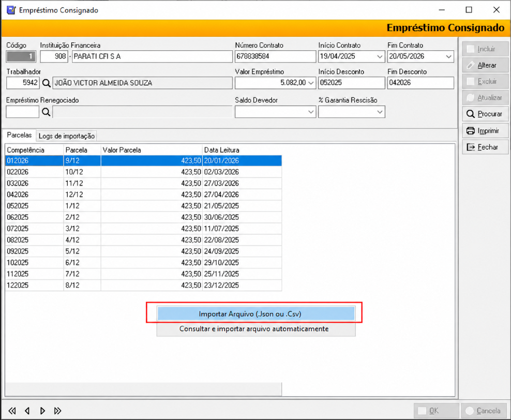Go to the first record
Image resolution: width=511 pixels, height=420 pixels.
pos(12,411)
